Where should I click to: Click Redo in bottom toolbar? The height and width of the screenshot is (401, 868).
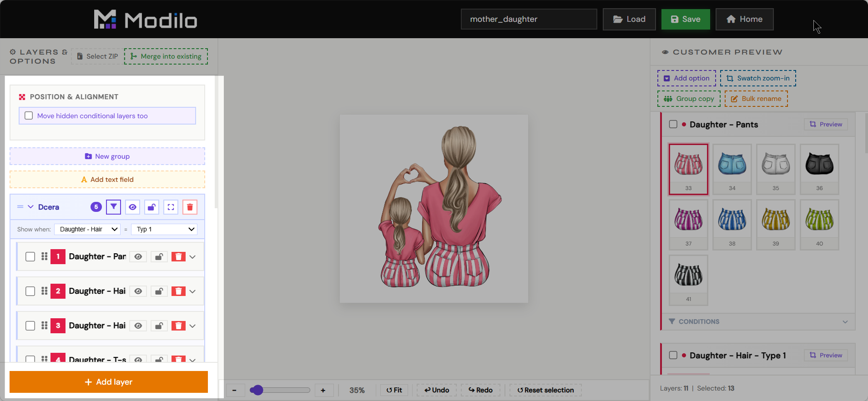(480, 390)
